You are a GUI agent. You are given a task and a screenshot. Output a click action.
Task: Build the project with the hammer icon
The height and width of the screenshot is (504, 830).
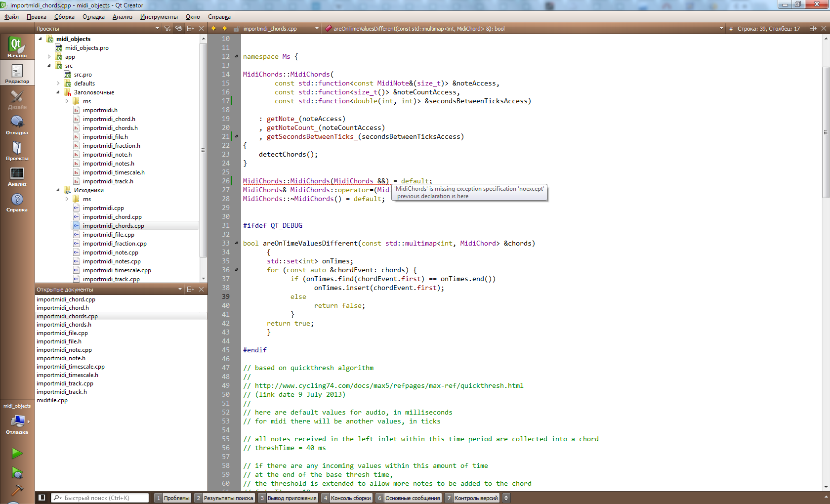tap(17, 490)
